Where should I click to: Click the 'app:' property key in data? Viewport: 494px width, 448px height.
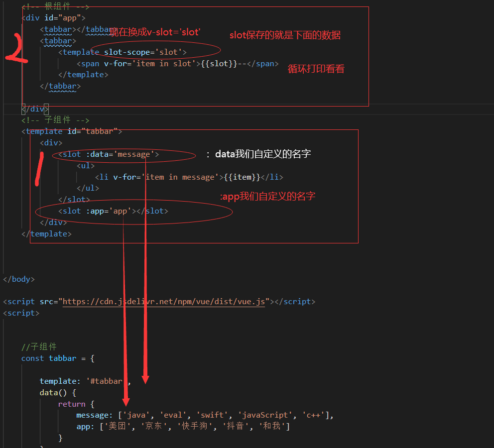click(85, 427)
